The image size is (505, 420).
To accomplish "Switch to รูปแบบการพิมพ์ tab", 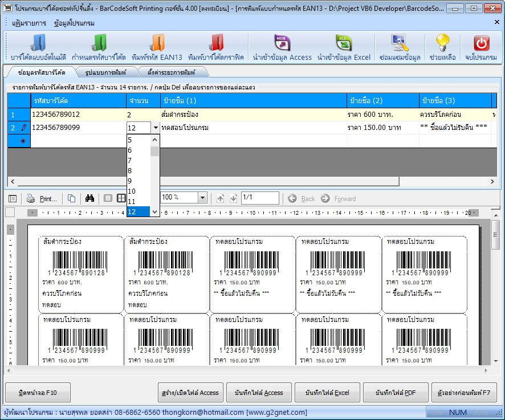I will click(x=105, y=72).
